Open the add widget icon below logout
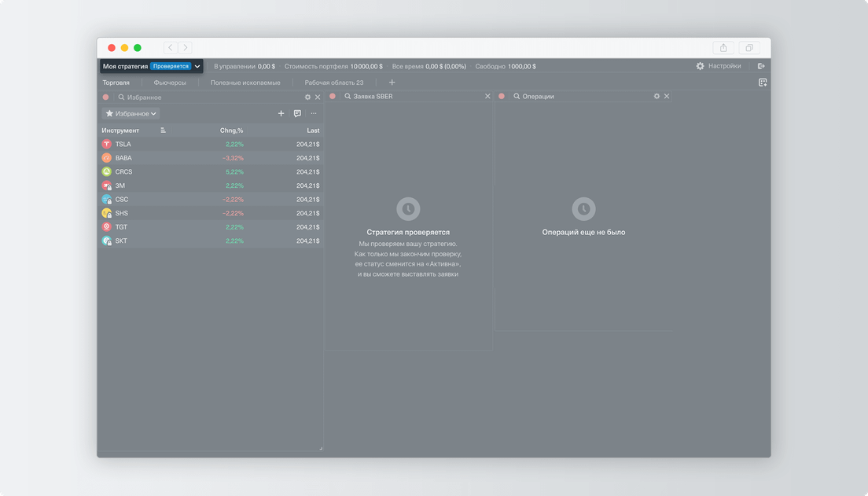This screenshot has height=496, width=868. (x=762, y=83)
